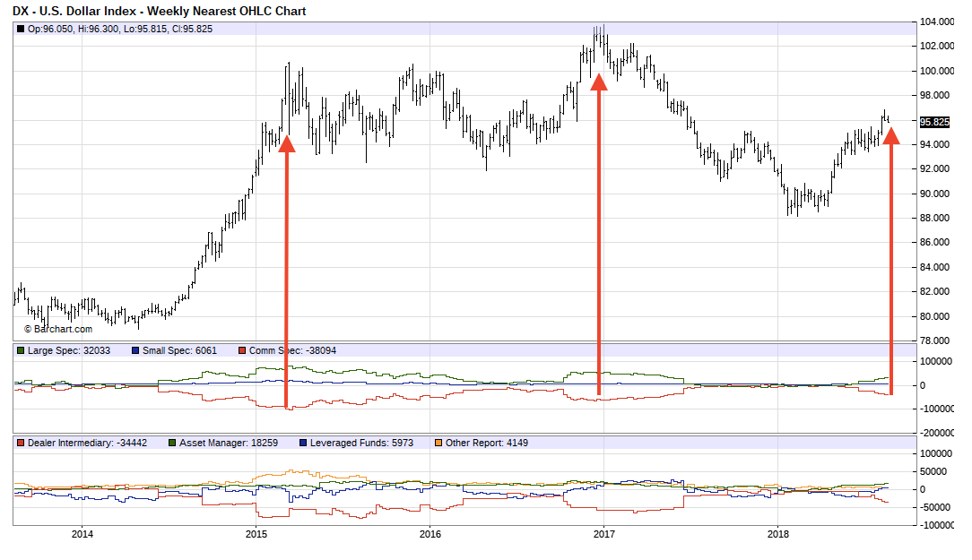Click the 104.000 label on price axis
This screenshot has width=972, height=560.
click(x=934, y=22)
